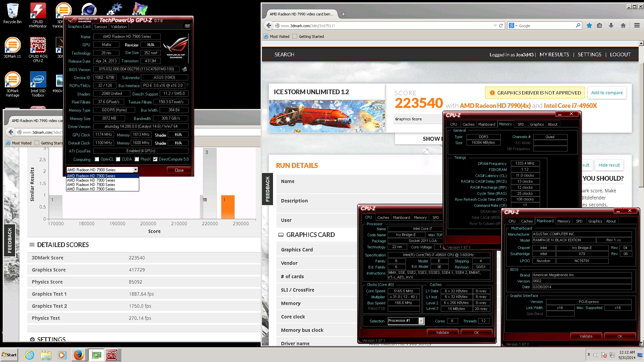This screenshot has height=362, width=644.
Task: Click Ice Storm Unlimited thumbnail image
Action: click(327, 116)
